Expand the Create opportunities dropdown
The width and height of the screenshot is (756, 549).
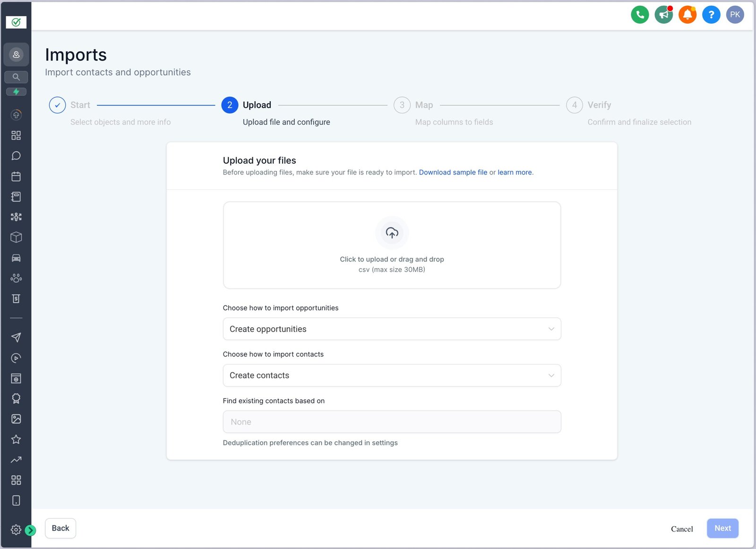[x=392, y=329]
